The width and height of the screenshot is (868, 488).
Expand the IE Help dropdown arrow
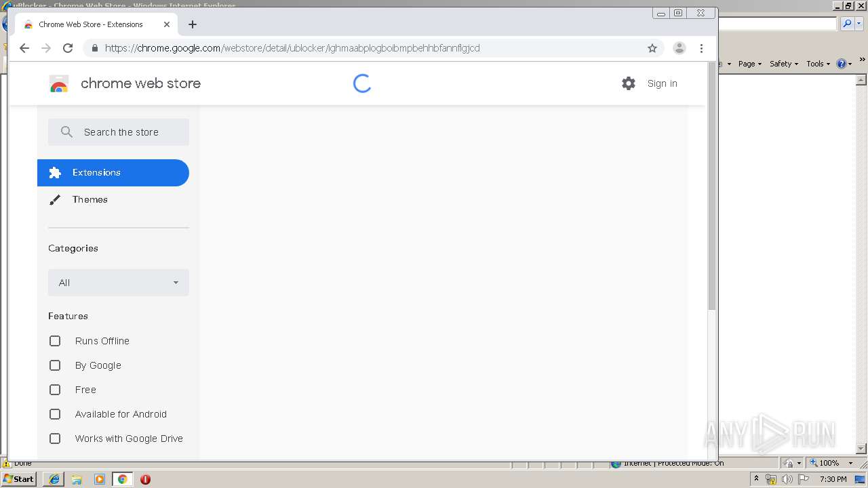tap(850, 64)
